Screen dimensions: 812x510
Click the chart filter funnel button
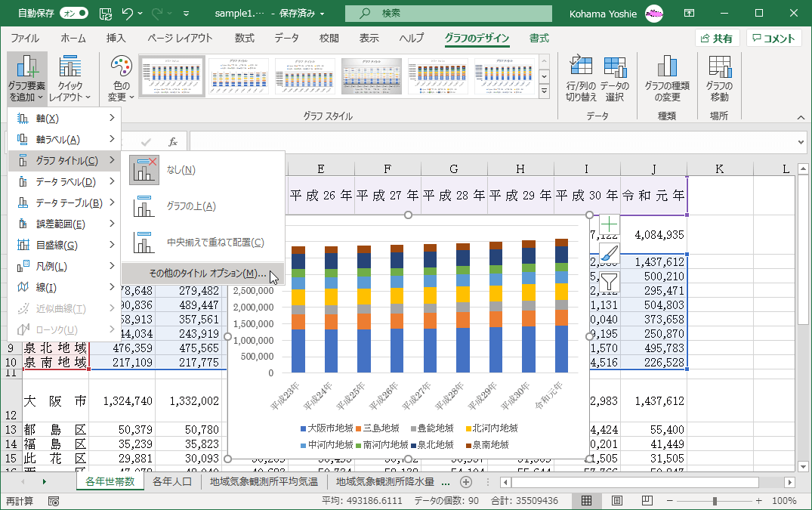point(609,283)
